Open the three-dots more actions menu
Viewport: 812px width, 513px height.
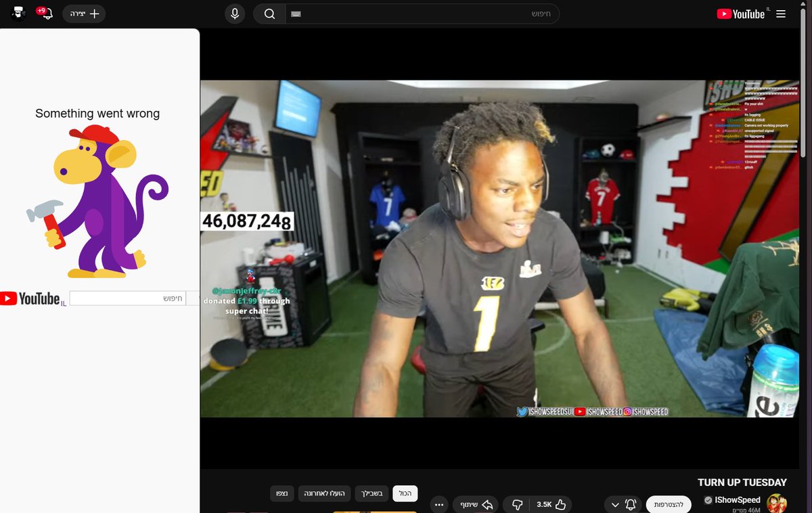pyautogui.click(x=439, y=504)
